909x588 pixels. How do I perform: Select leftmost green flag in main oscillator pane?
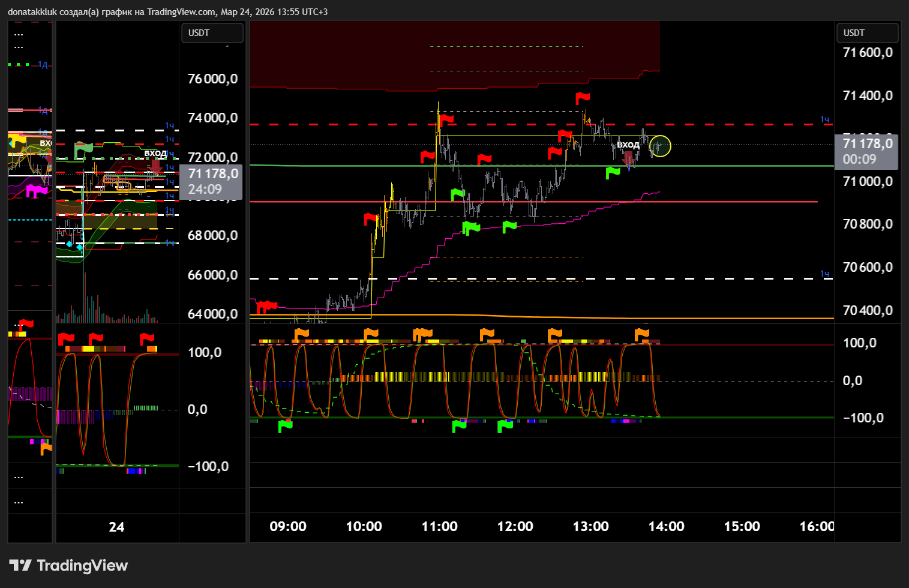[x=285, y=425]
